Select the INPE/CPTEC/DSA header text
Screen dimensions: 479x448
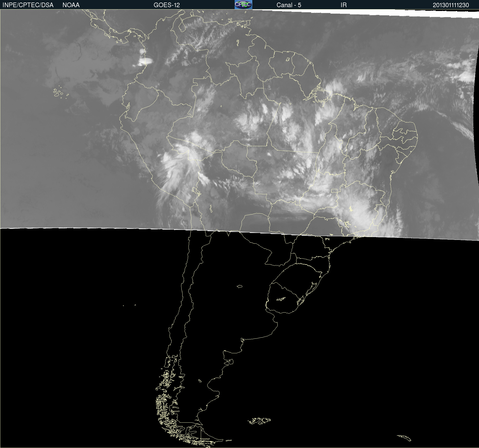click(28, 5)
